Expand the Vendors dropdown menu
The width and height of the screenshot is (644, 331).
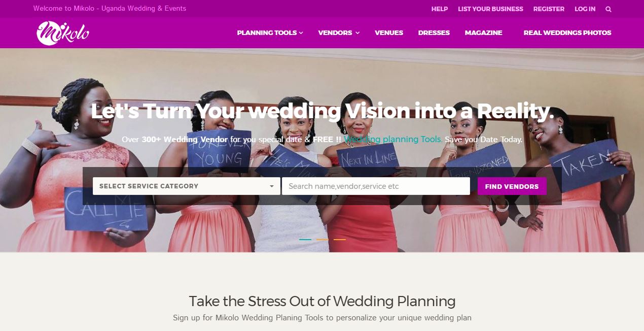pyautogui.click(x=339, y=33)
